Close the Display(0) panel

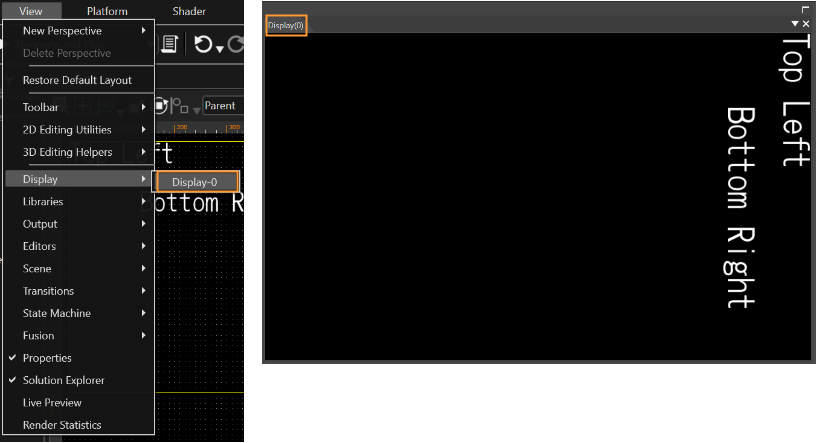point(806,23)
